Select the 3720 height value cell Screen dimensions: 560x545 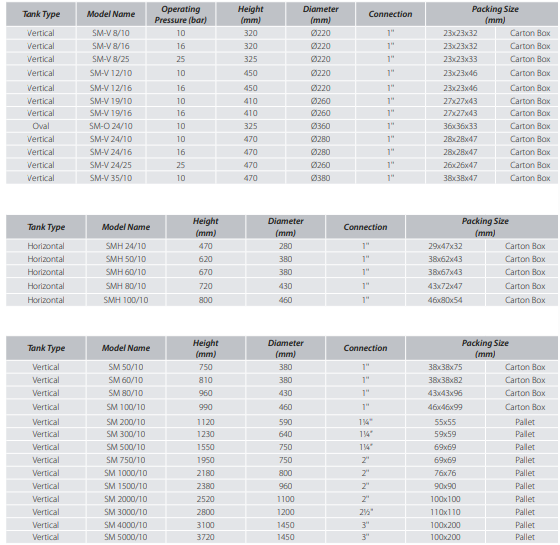(205, 537)
